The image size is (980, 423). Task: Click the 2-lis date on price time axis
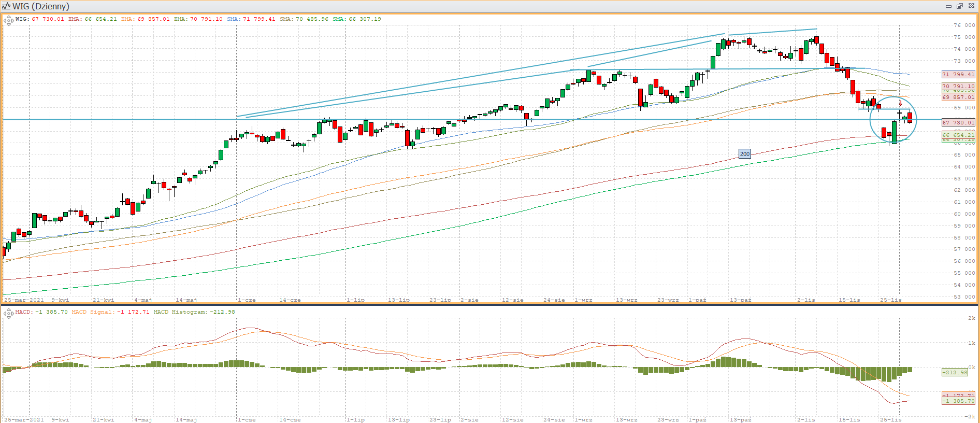[x=806, y=300]
